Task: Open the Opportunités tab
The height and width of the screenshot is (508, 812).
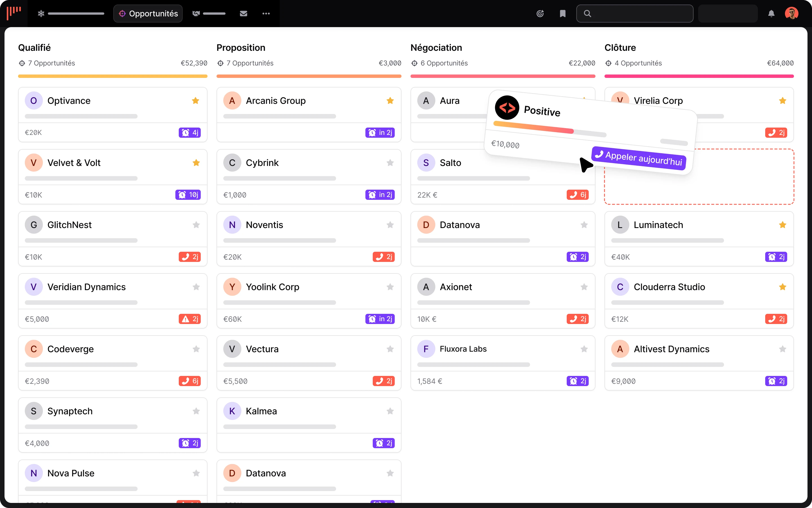Action: (148, 14)
